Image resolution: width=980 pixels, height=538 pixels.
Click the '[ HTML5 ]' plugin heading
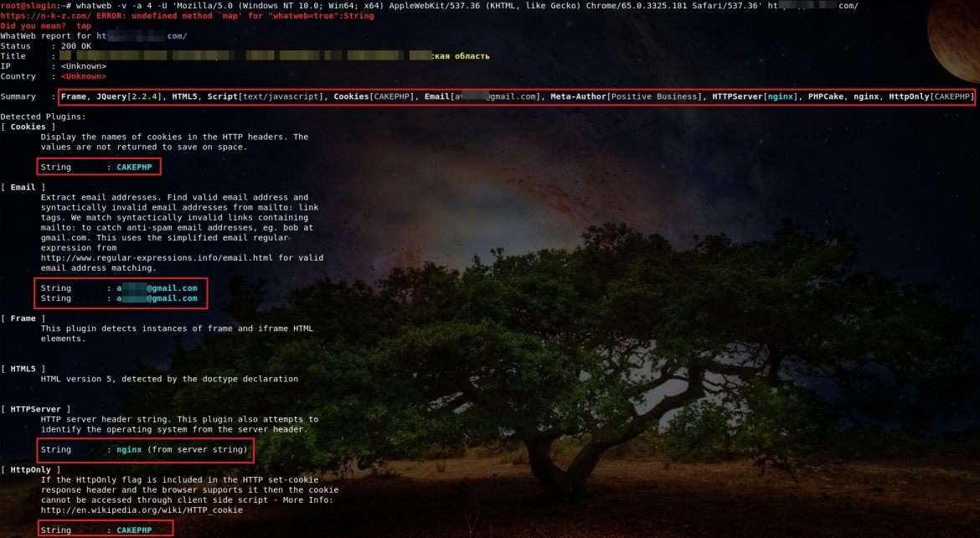23,369
